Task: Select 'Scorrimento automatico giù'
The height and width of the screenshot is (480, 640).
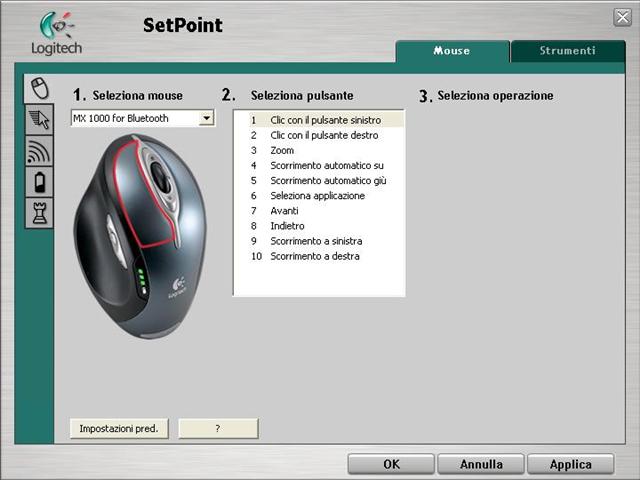Action: [328, 180]
